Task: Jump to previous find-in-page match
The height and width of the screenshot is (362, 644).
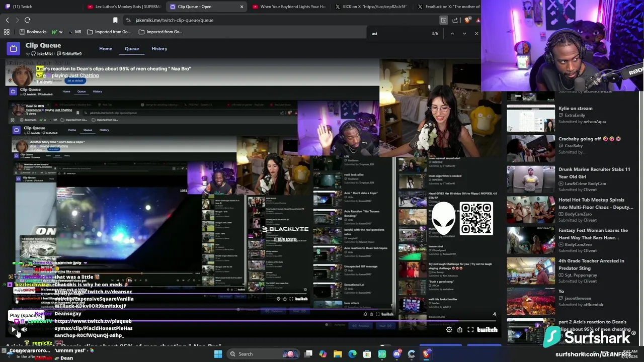Action: tap(452, 34)
